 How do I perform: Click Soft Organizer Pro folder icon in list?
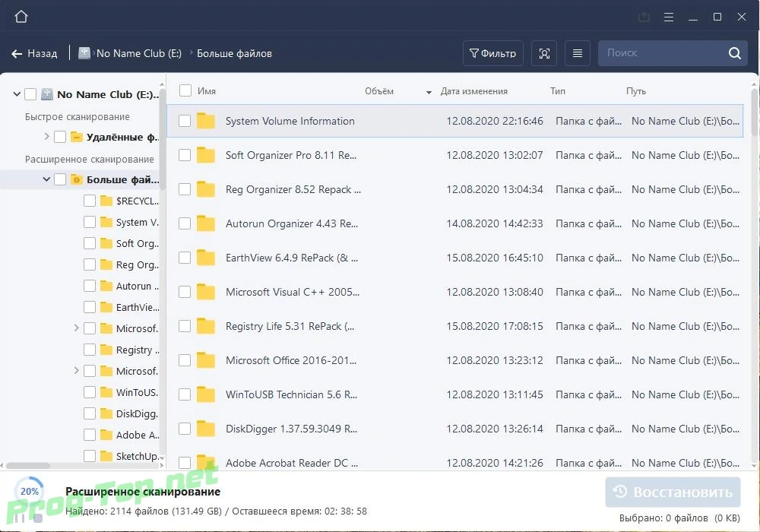[x=206, y=155]
